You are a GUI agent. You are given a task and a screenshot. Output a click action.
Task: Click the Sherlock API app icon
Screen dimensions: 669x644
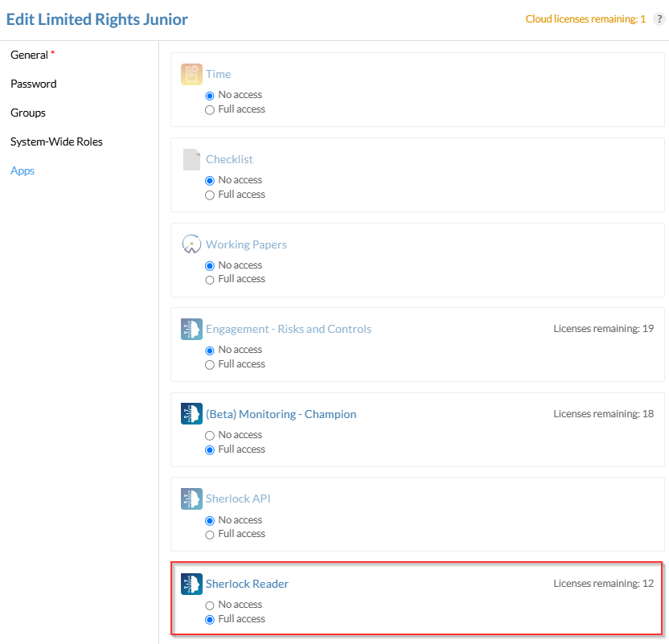(x=191, y=498)
